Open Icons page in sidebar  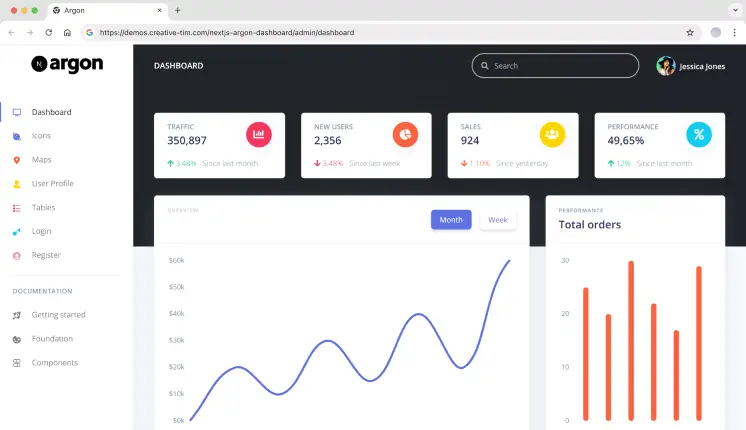click(x=41, y=136)
